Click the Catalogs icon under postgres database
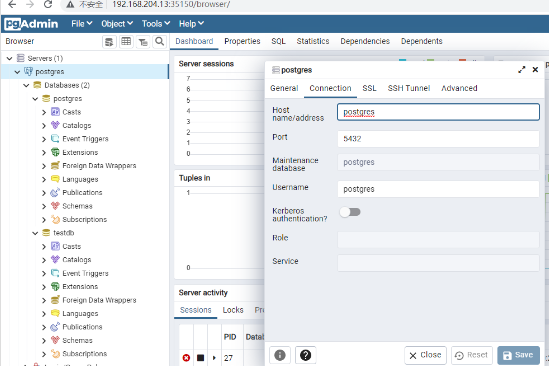Viewport: 549px width, 366px height. [55, 125]
